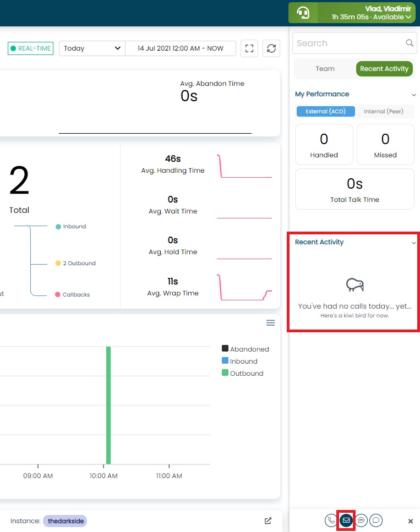Collapse the My Performance section
Image resolution: width=420 pixels, height=532 pixels.
click(413, 95)
